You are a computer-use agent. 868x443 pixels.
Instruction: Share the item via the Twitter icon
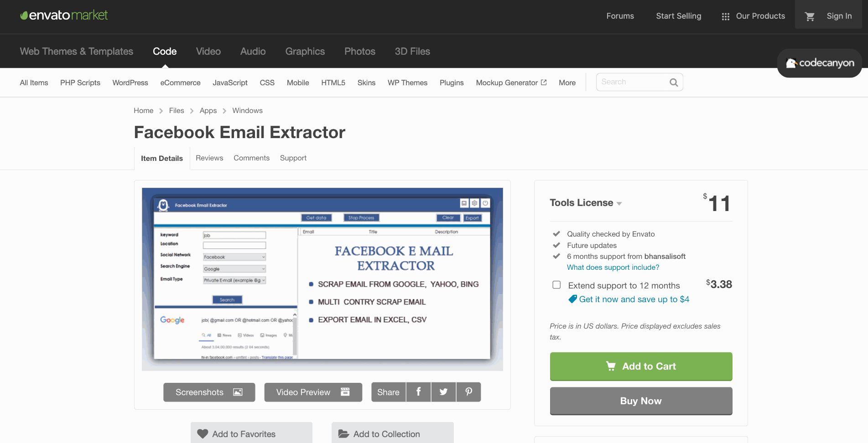tap(443, 392)
